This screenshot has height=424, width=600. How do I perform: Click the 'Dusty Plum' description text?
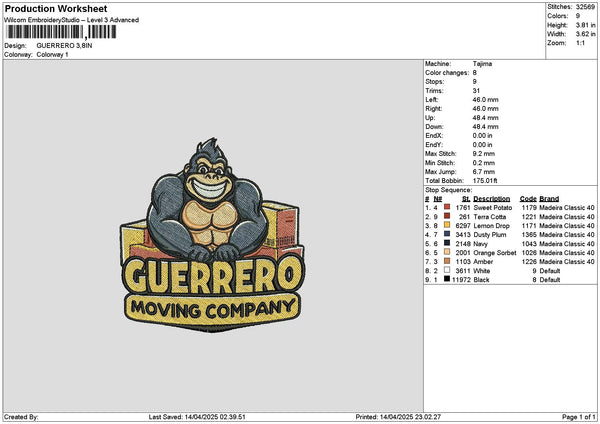490,235
